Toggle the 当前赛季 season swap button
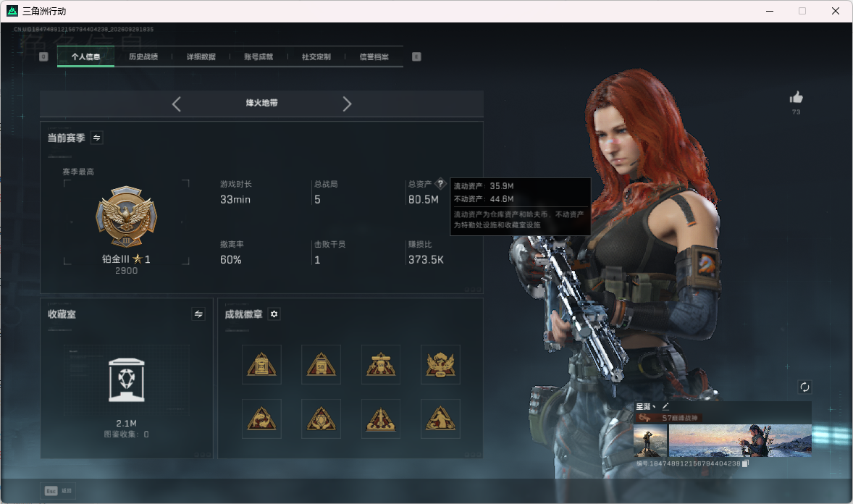 click(97, 138)
